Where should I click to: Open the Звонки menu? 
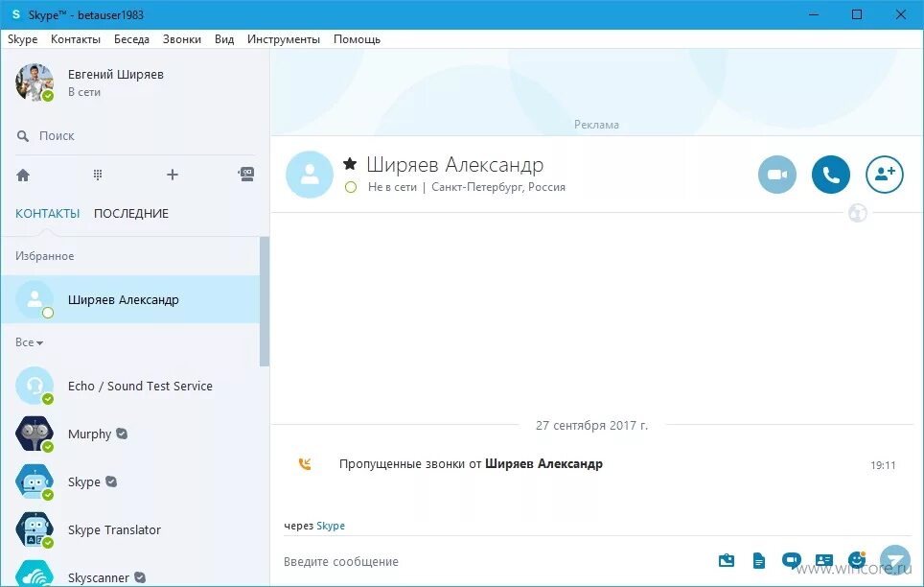182,39
